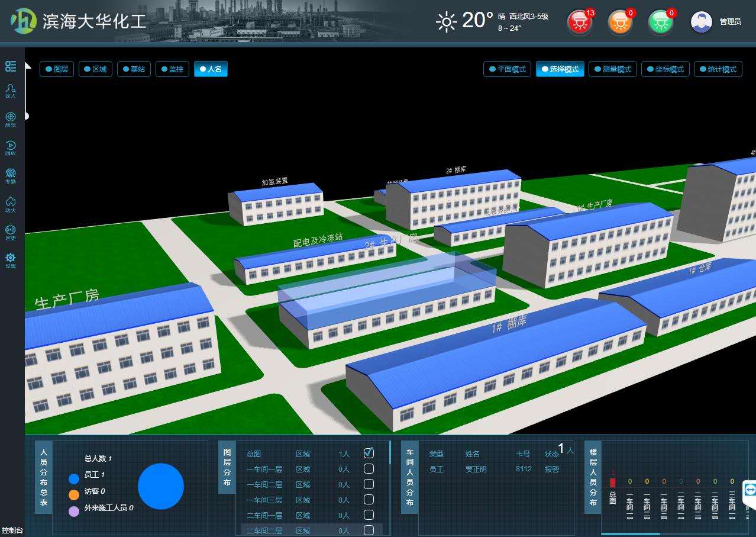Click the map zoom slider handle
756x537 pixels.
26,116
